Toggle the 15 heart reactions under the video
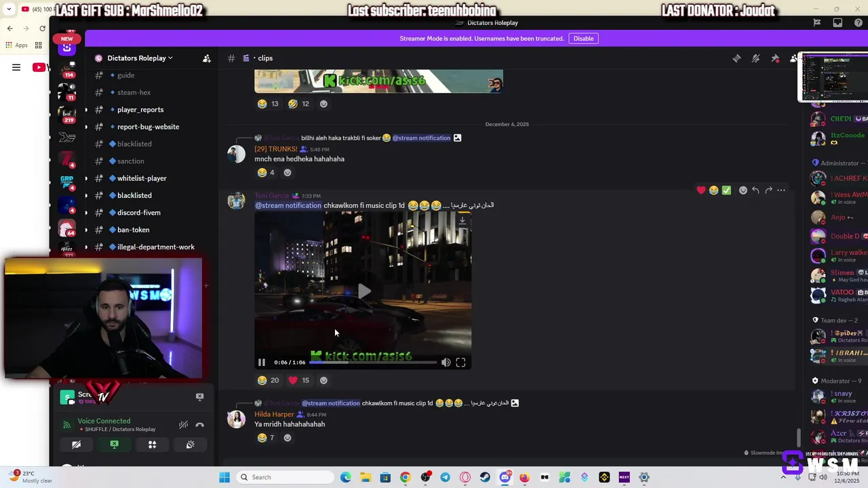This screenshot has width=868, height=488. point(299,380)
